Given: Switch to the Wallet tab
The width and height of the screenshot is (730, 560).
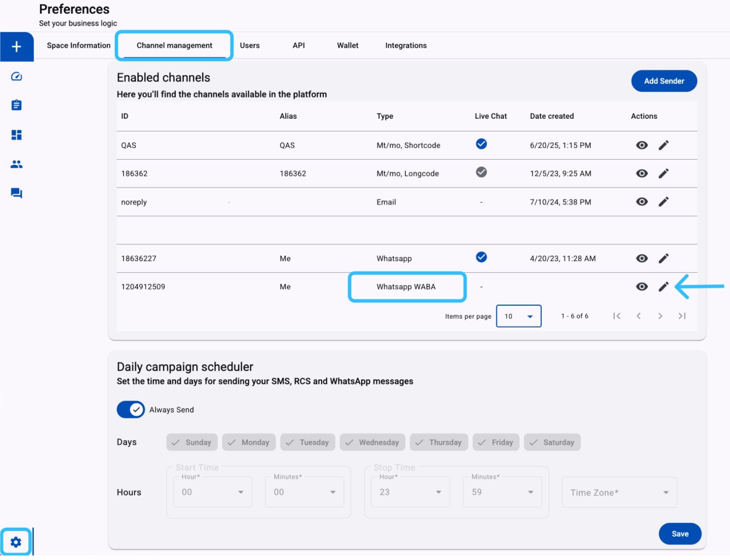Looking at the screenshot, I should point(348,45).
